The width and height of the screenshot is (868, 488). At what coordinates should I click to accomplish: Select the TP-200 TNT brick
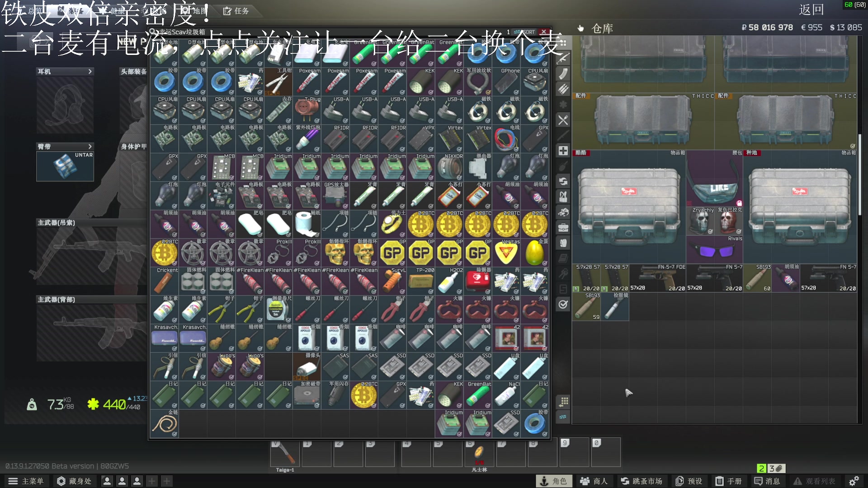421,281
